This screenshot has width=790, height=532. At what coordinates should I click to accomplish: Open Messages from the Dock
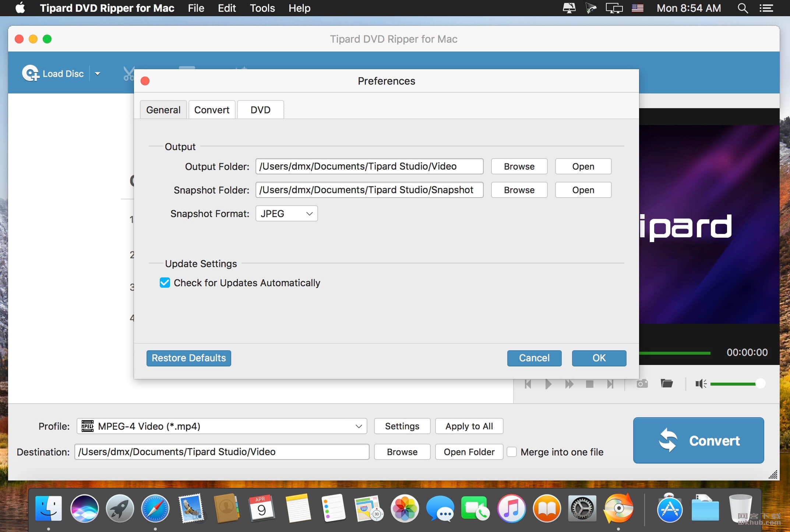pyautogui.click(x=440, y=508)
